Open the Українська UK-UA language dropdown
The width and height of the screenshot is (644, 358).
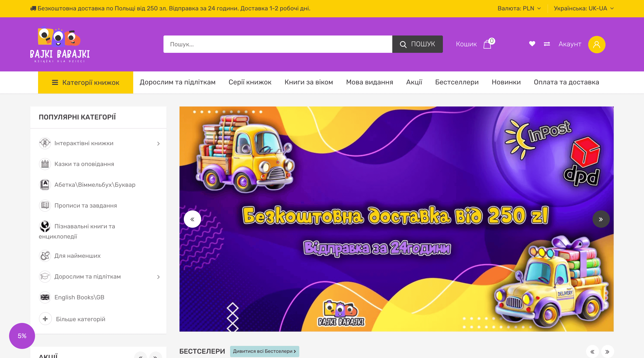(x=584, y=8)
